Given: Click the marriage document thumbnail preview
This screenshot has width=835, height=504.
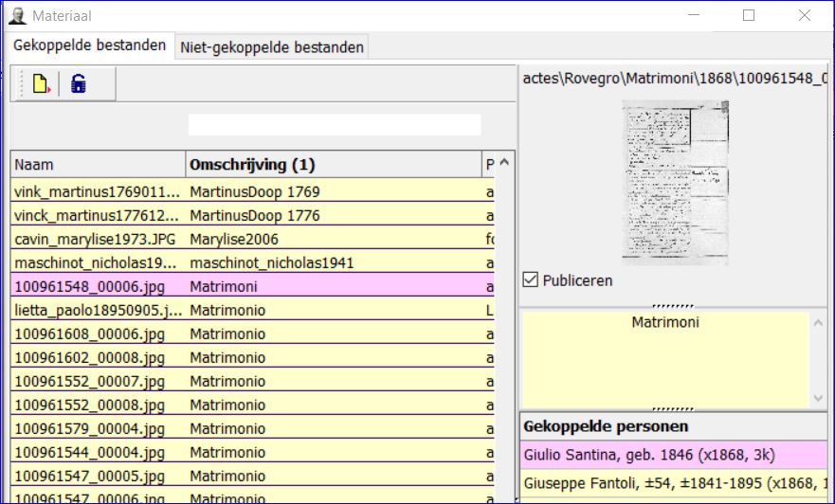Looking at the screenshot, I should click(x=675, y=182).
